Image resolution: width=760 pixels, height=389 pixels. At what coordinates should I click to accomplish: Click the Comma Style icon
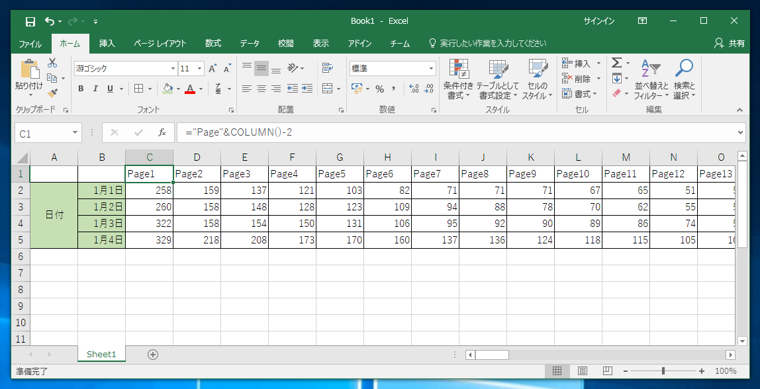pos(394,89)
